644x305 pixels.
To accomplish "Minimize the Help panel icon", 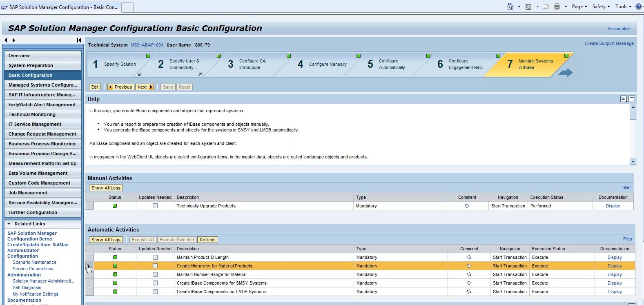I will (632, 99).
